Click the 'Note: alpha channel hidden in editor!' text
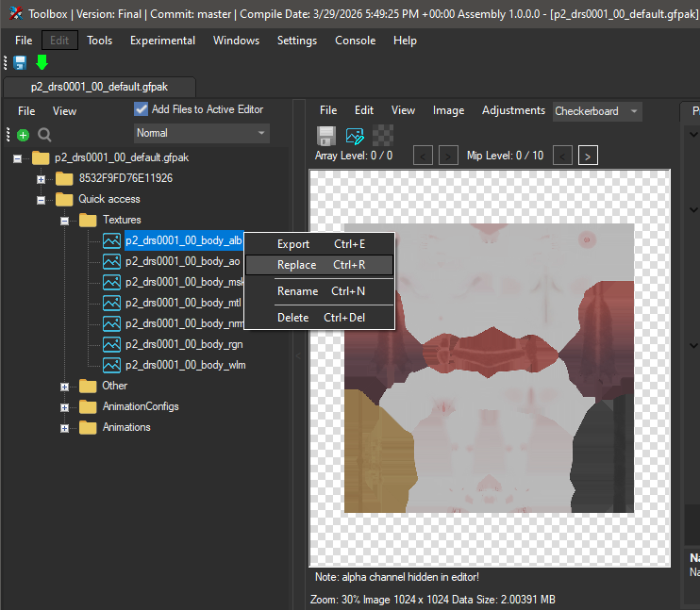700x610 pixels. (397, 577)
